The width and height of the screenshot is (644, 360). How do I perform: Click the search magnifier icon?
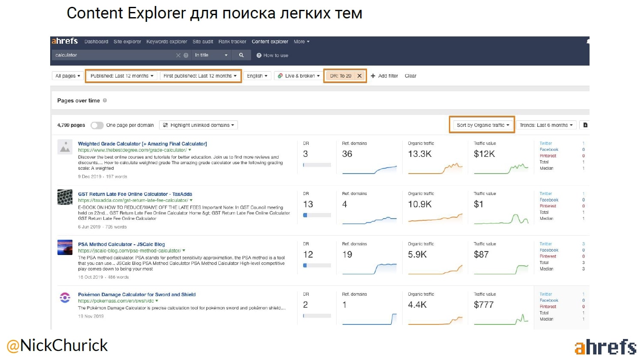[x=241, y=55]
